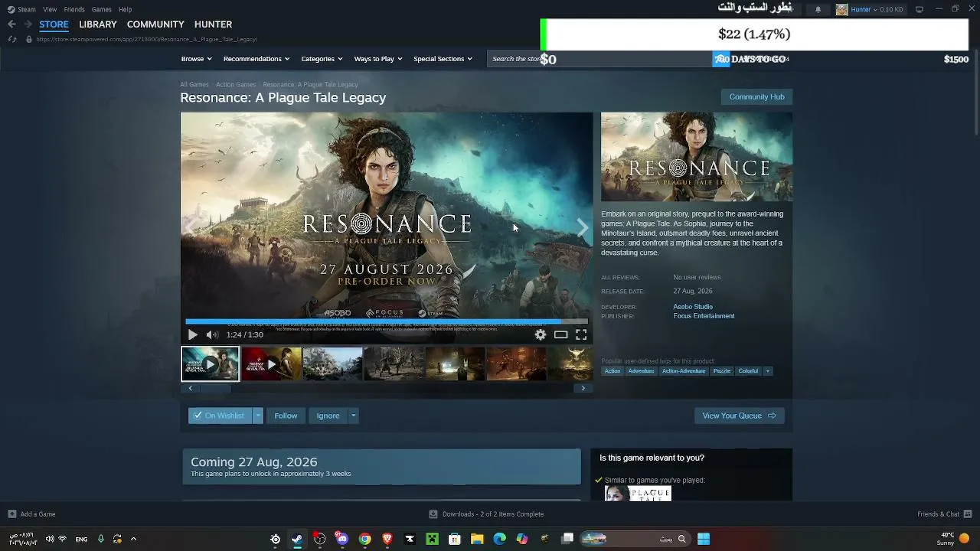The width and height of the screenshot is (980, 551).
Task: Play the game trailer video
Action: pyautogui.click(x=192, y=334)
